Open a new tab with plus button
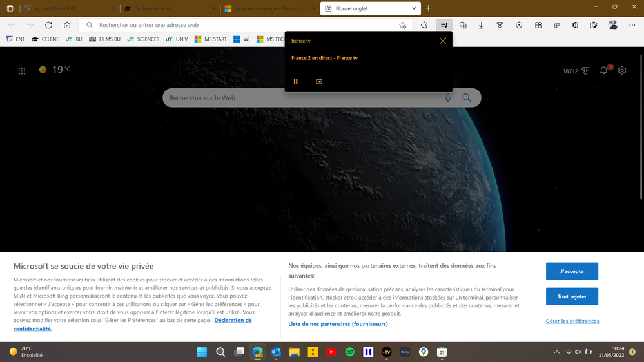Viewport: 644px width, 362px height. [x=429, y=8]
